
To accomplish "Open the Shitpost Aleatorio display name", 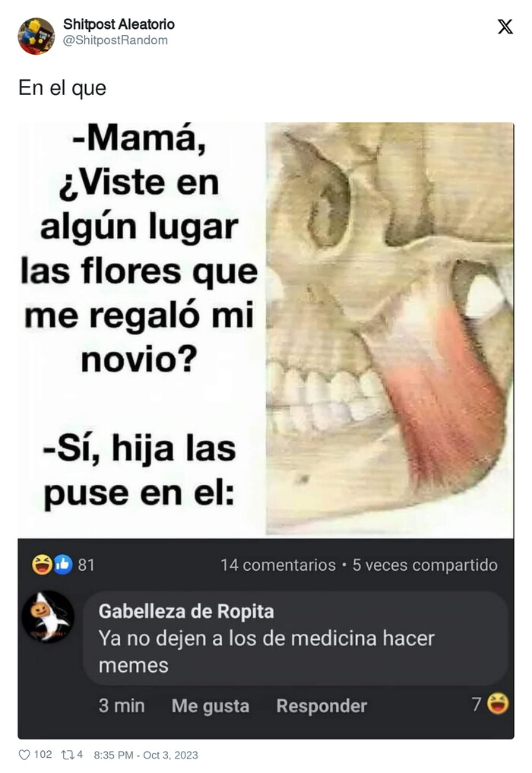I will (x=119, y=24).
